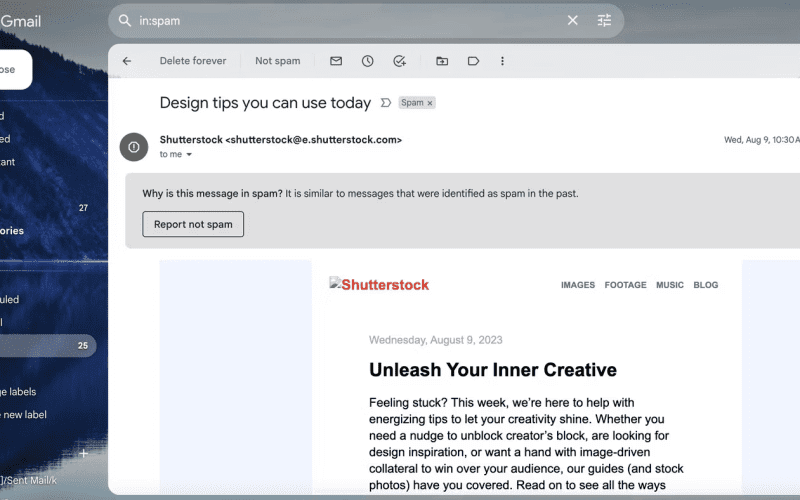Open the More options menu

click(x=503, y=61)
